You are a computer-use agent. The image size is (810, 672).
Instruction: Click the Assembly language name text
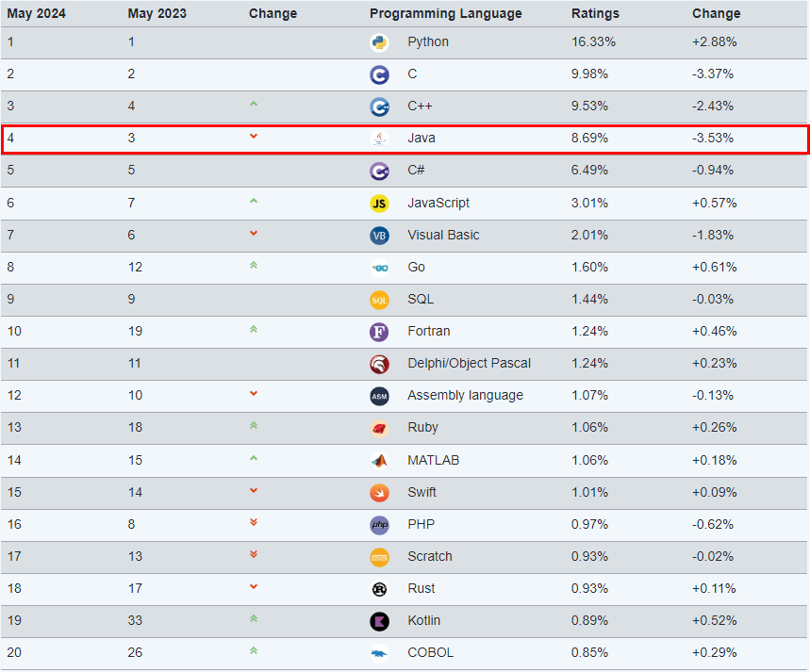point(465,395)
